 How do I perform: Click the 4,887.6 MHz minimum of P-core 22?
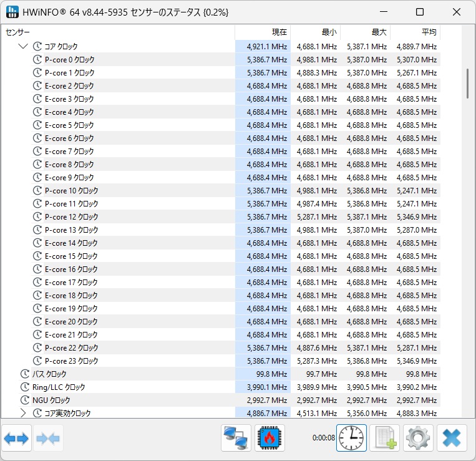(317, 347)
